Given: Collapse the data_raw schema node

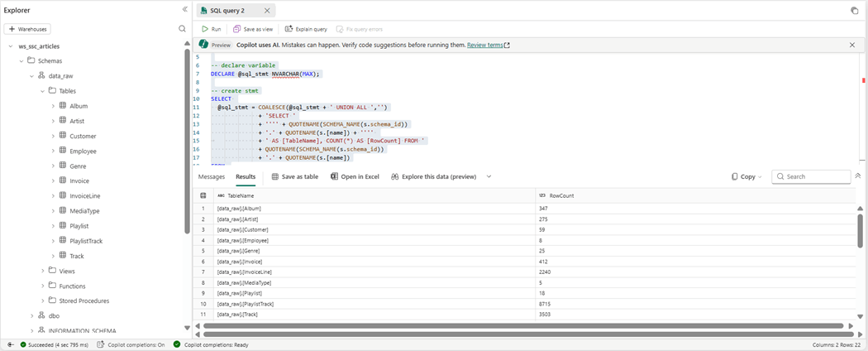Looking at the screenshot, I should pos(32,75).
